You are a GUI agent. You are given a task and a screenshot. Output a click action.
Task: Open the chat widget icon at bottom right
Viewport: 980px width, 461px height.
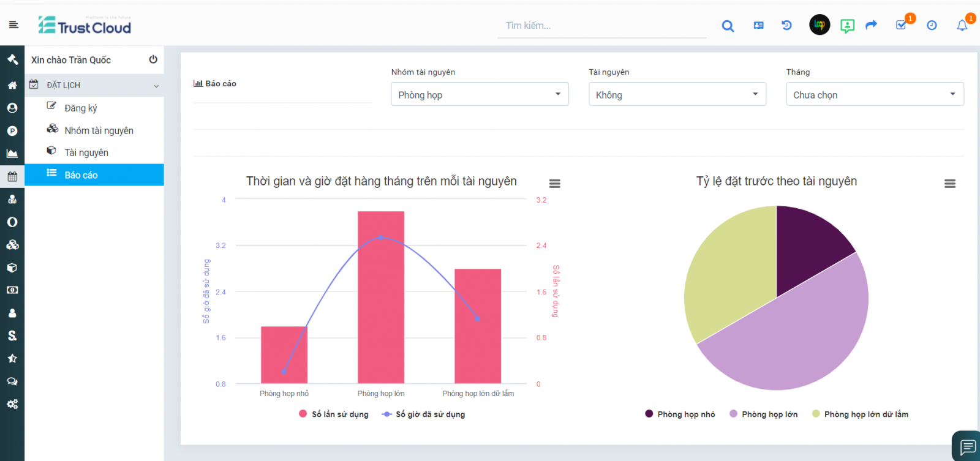pos(968,447)
